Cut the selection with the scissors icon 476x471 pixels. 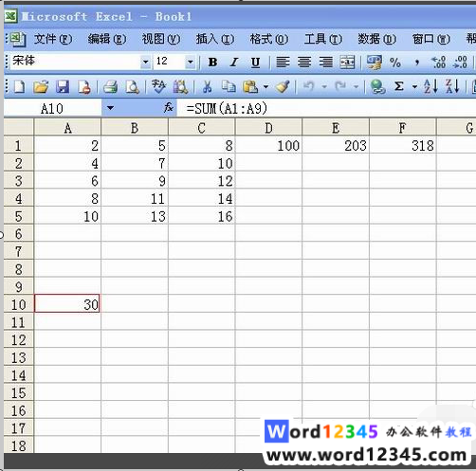click(207, 86)
